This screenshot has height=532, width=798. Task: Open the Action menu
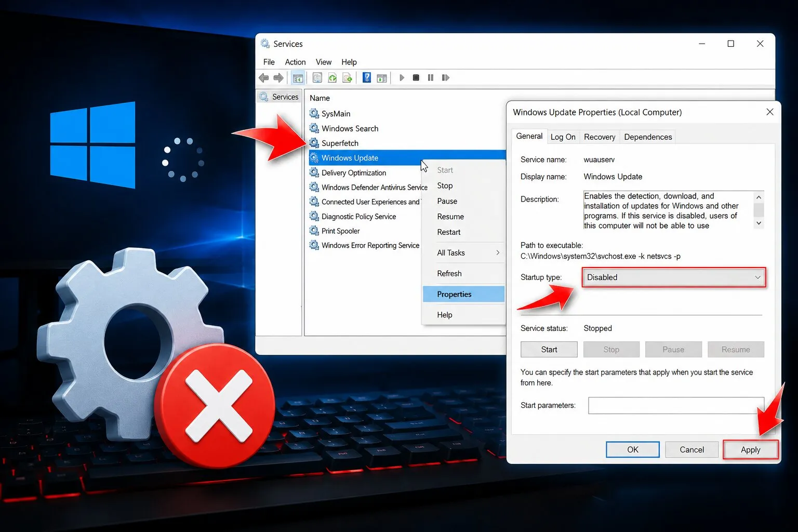coord(295,62)
